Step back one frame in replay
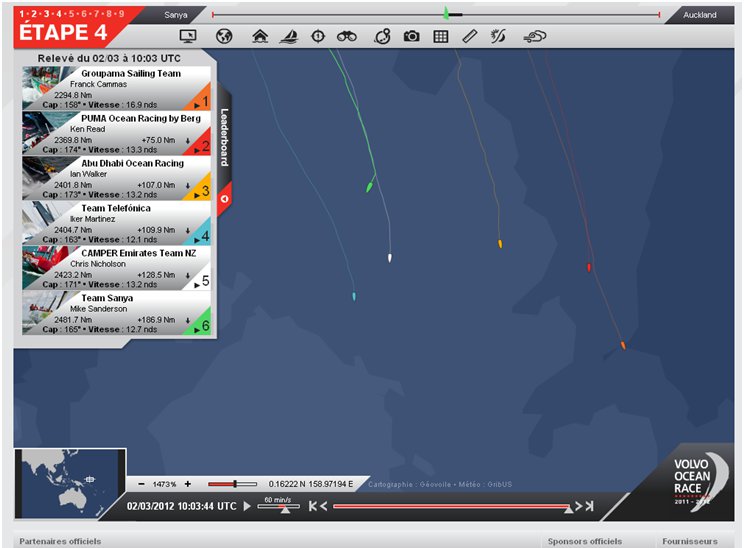The height and width of the screenshot is (548, 745). (x=324, y=506)
